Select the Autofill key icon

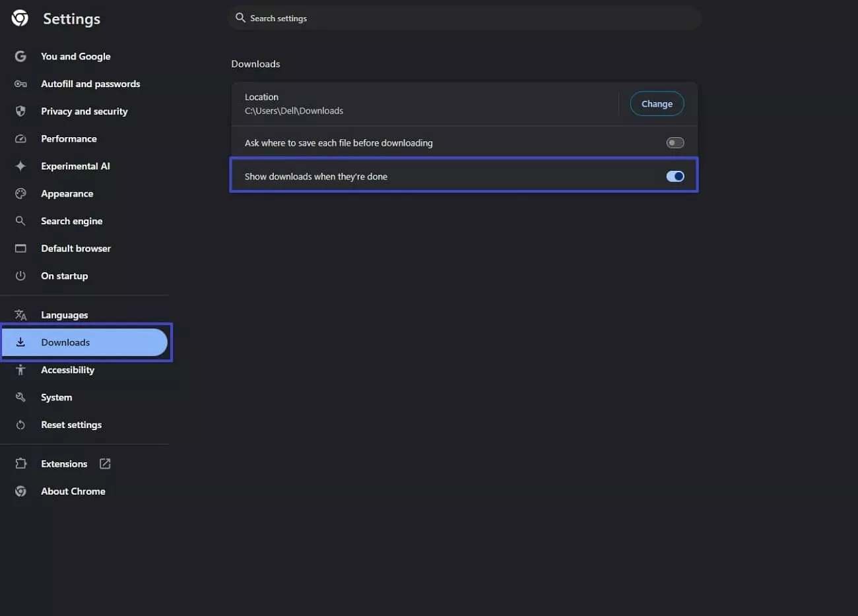point(20,84)
